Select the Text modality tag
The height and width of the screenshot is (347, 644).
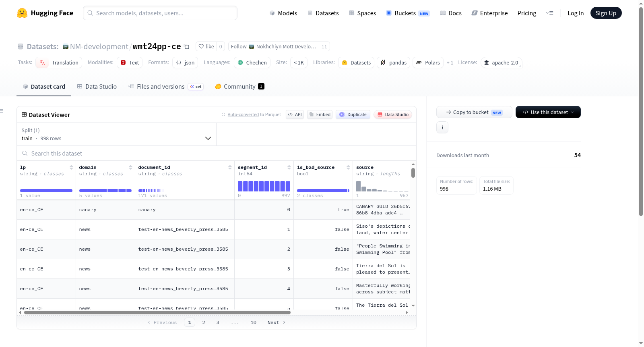pos(130,62)
